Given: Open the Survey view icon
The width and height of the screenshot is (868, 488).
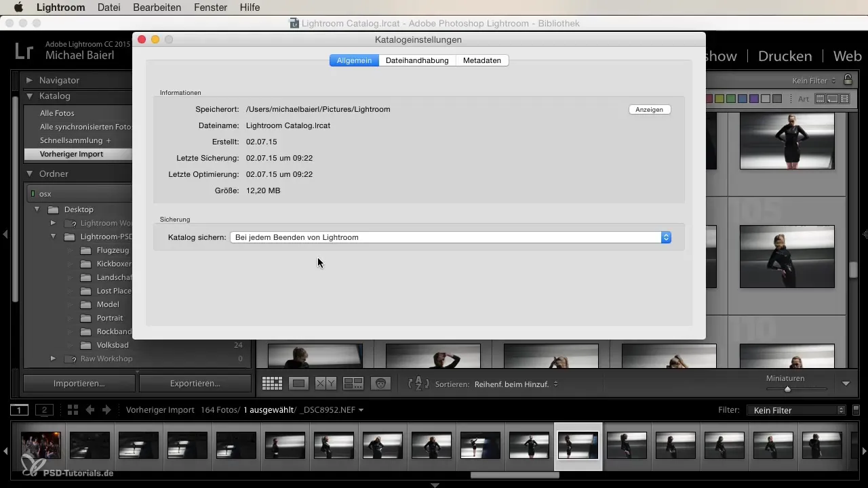Looking at the screenshot, I should click(353, 384).
